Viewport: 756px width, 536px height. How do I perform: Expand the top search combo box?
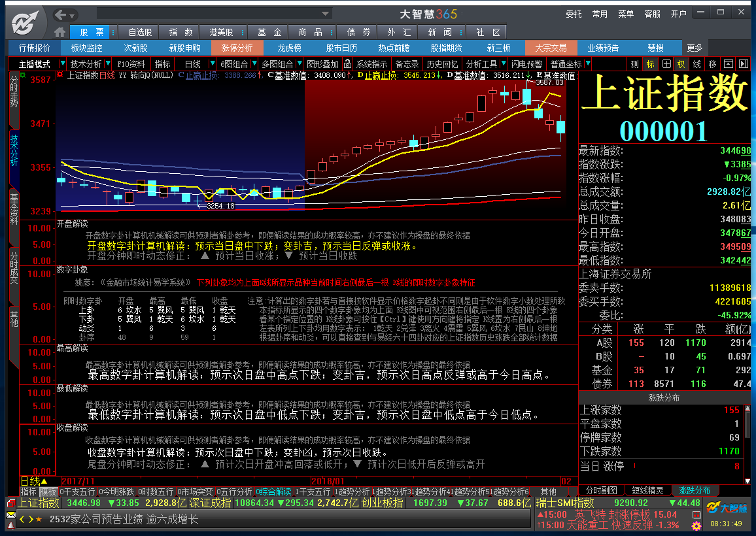coord(326,14)
